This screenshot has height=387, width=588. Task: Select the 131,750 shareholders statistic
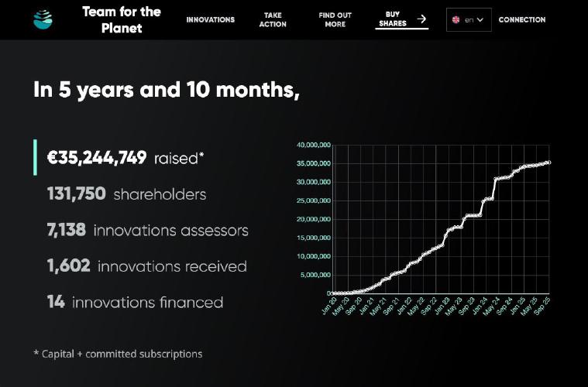tap(126, 193)
